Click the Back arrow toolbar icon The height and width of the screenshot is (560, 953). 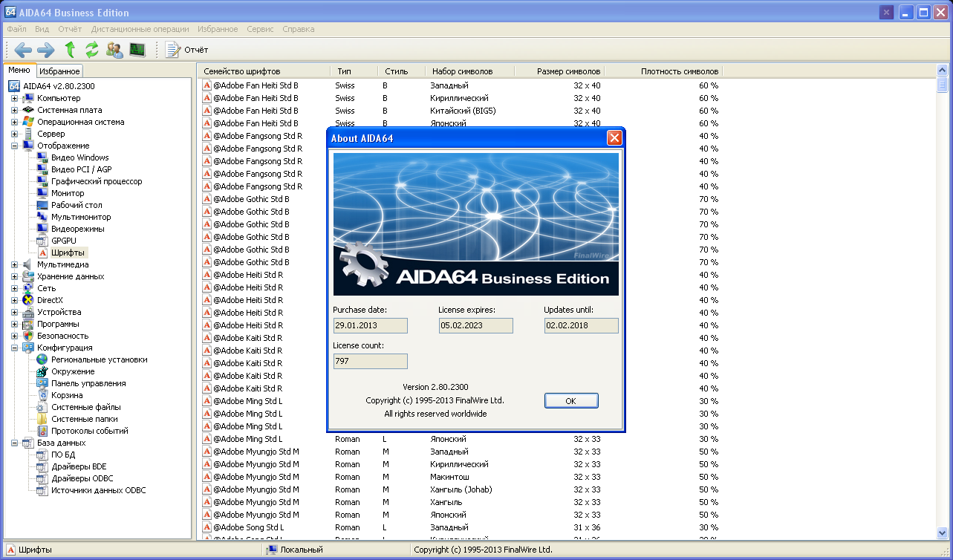coord(23,50)
